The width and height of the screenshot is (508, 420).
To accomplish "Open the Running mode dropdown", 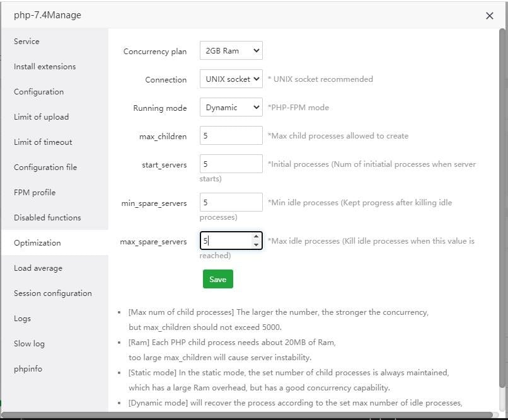I will [231, 108].
